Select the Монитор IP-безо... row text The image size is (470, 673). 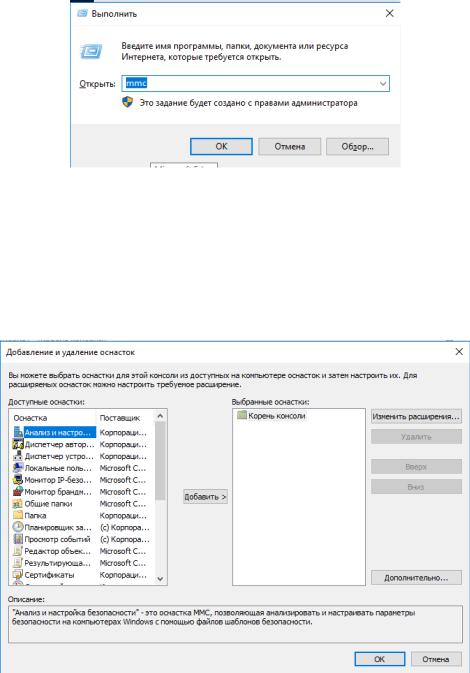[58, 480]
